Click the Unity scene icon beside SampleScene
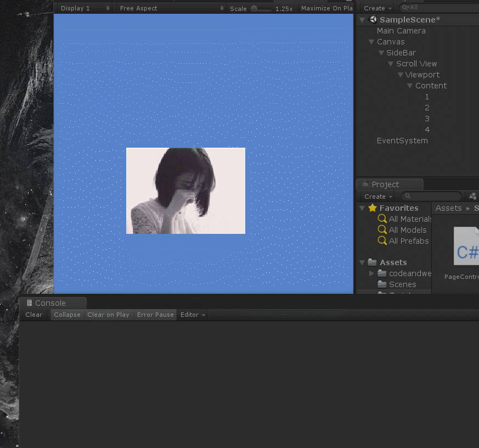 coord(373,20)
